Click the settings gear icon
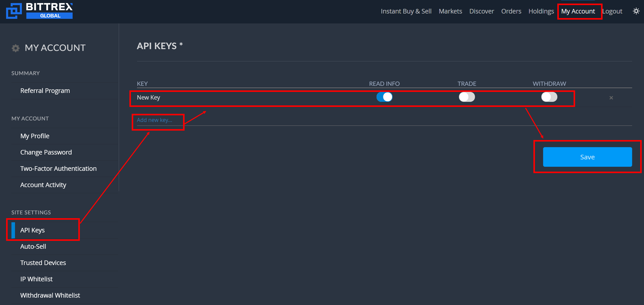 click(16, 48)
